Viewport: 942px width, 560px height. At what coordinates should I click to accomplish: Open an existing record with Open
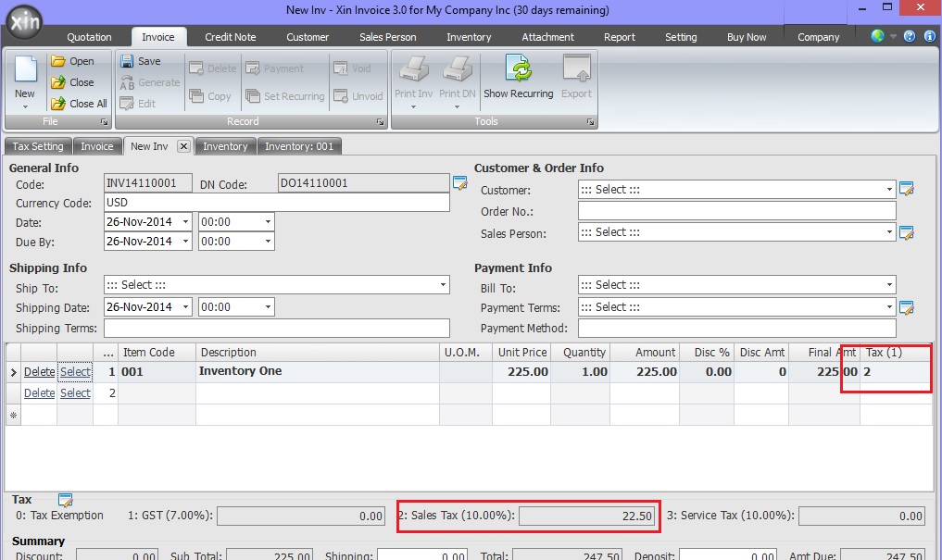(x=72, y=61)
